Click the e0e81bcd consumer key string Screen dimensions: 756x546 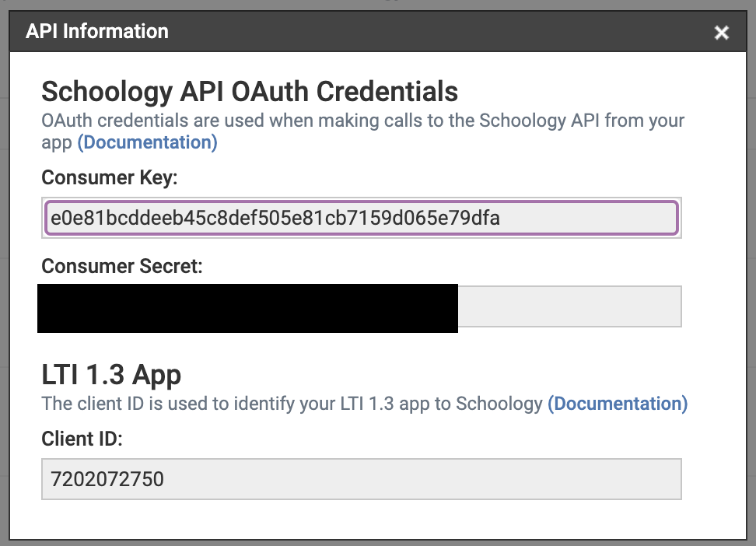275,219
